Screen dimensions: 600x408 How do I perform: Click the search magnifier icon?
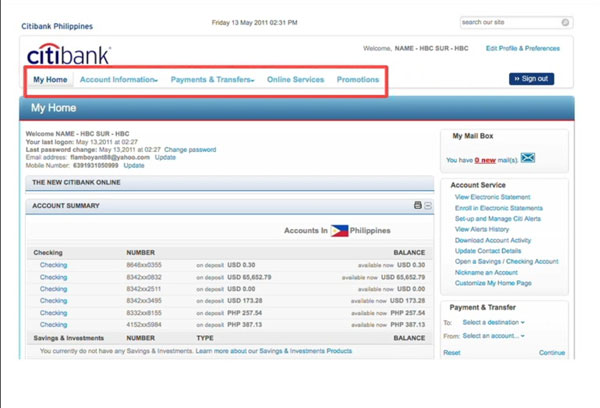[x=565, y=23]
